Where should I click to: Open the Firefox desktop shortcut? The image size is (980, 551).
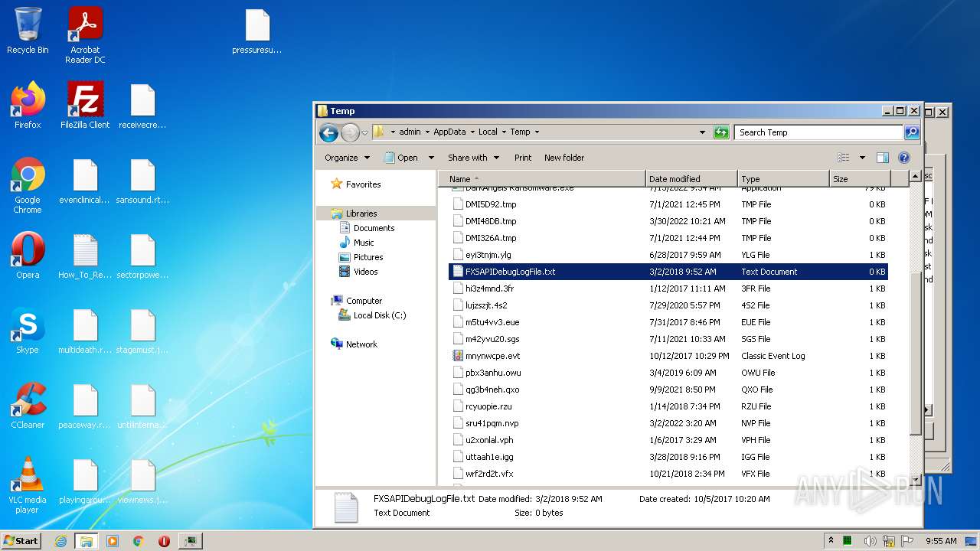pos(28,106)
